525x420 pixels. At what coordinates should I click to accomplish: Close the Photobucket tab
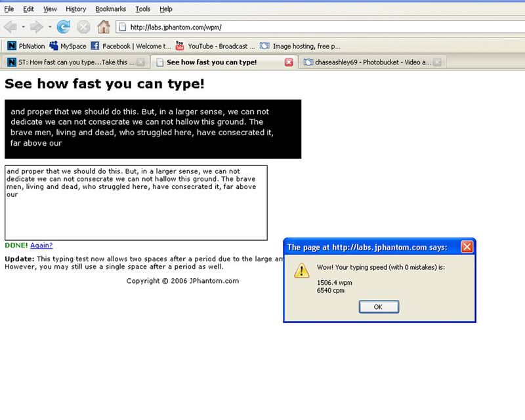437,62
